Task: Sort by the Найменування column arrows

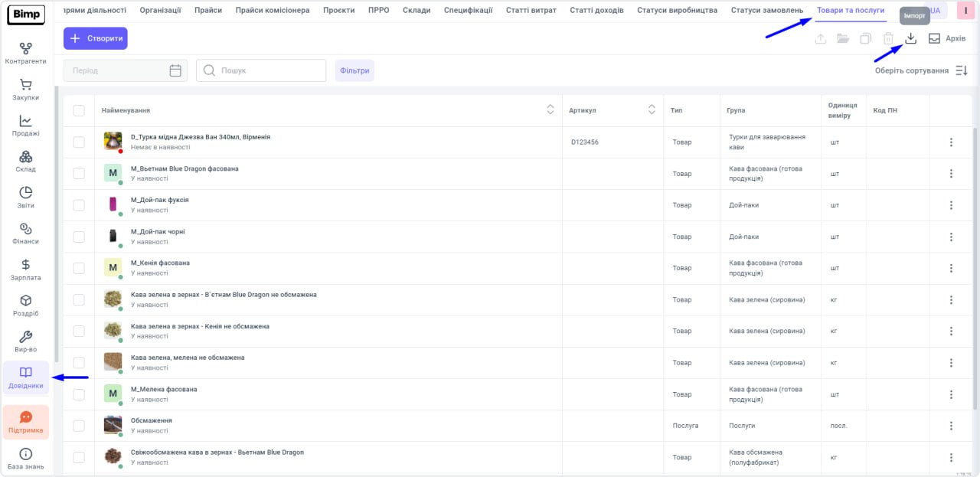Action: tap(550, 110)
